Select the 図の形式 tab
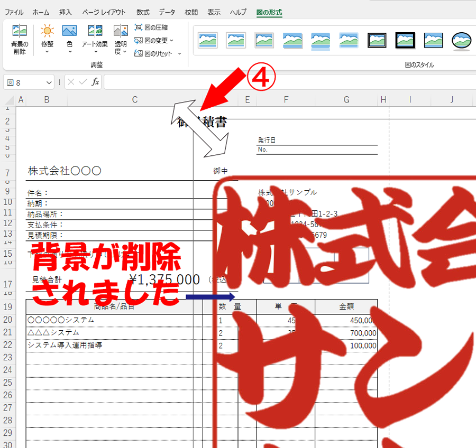476x448 pixels. (269, 12)
